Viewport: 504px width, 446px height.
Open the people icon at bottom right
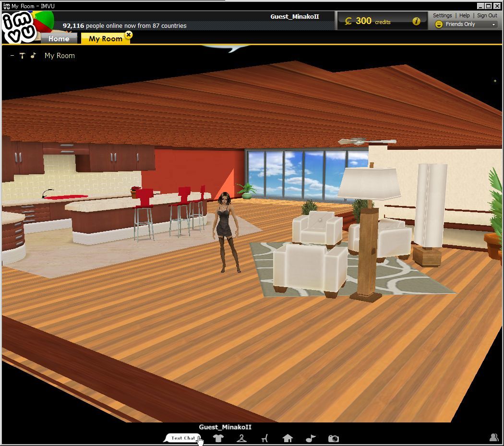494,437
